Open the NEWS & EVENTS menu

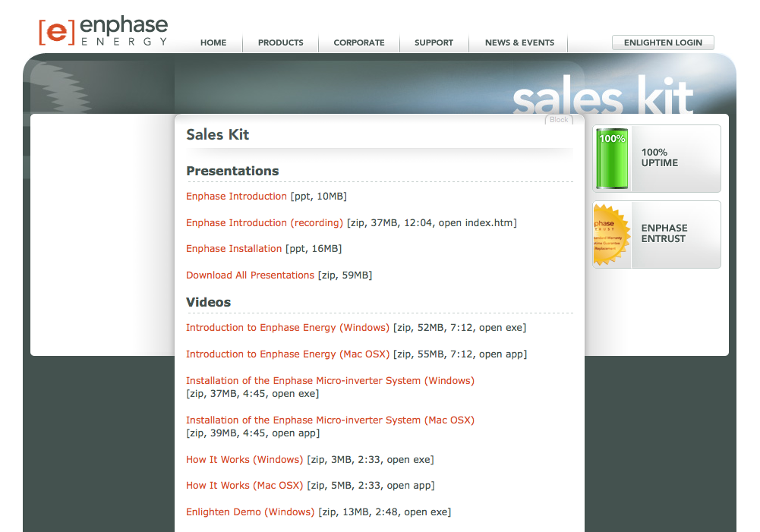pos(519,42)
